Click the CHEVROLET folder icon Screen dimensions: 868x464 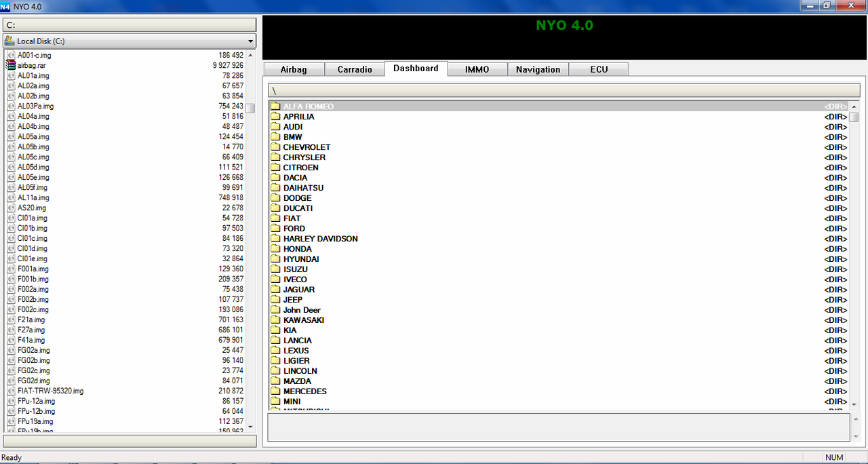[x=275, y=147]
